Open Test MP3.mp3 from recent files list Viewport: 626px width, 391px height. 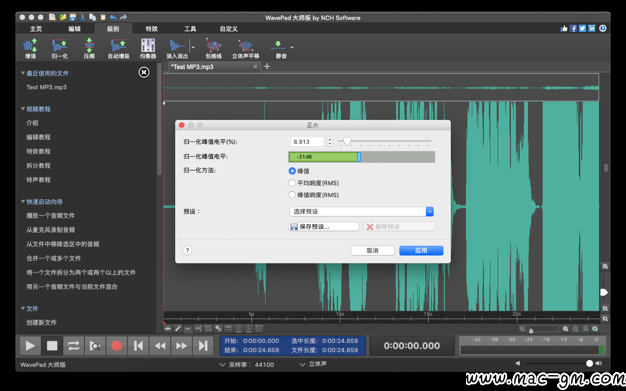point(46,87)
